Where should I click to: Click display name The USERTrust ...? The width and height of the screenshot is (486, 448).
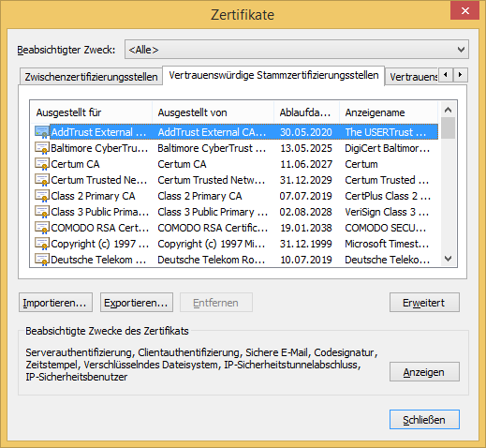(386, 132)
